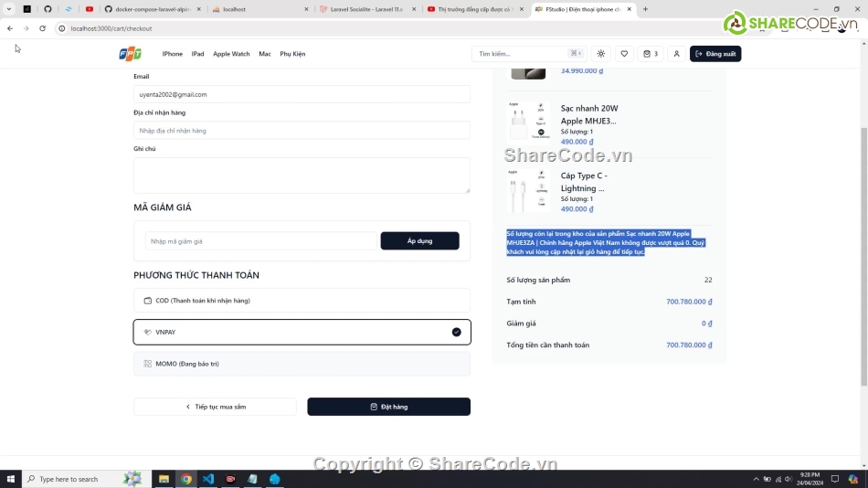Select COD payment method
The image size is (868, 488).
[x=302, y=301]
